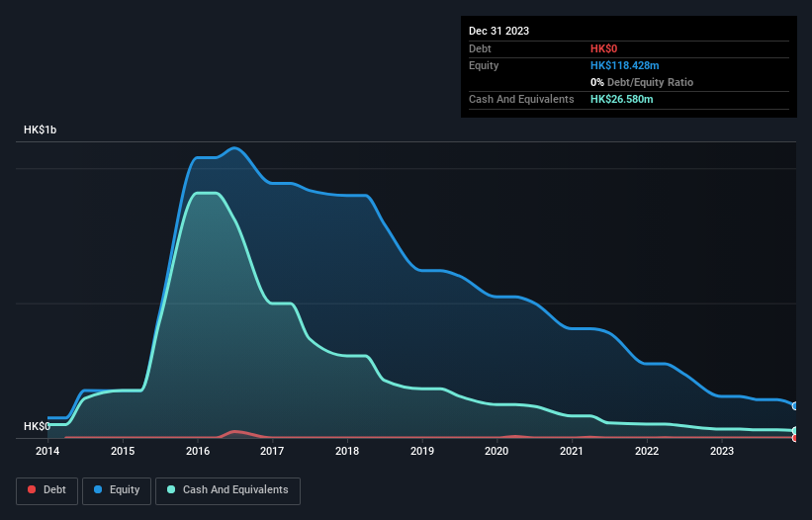The width and height of the screenshot is (812, 520).
Task: Click the HK$1b y-axis label
Action: (40, 130)
